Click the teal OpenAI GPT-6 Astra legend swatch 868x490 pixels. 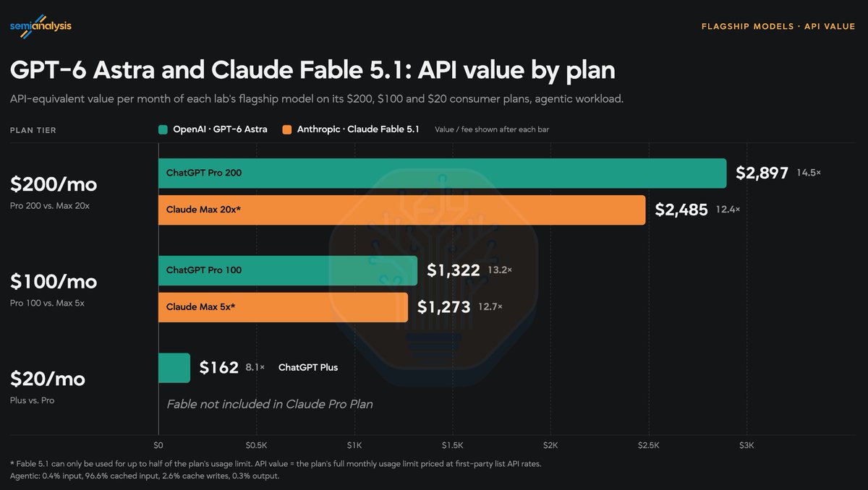pyautogui.click(x=163, y=129)
